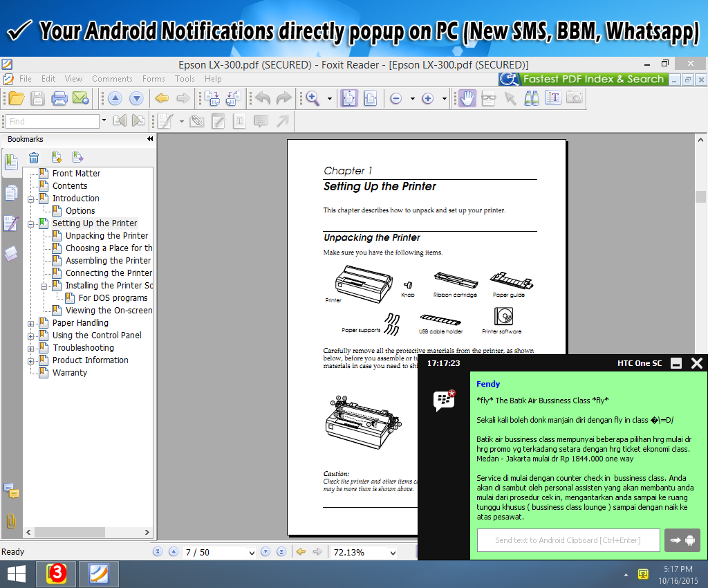
Task: Open the binoculars search tool
Action: 532,98
